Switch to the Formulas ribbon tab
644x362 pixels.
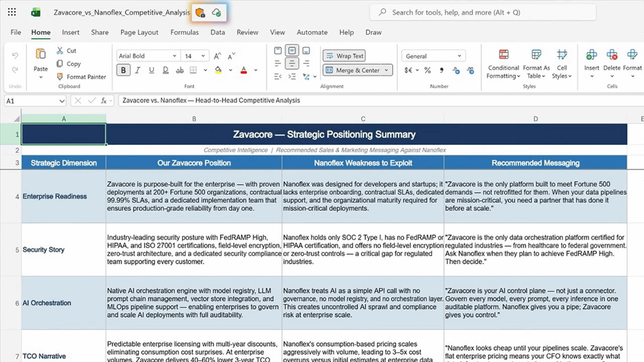pyautogui.click(x=184, y=32)
